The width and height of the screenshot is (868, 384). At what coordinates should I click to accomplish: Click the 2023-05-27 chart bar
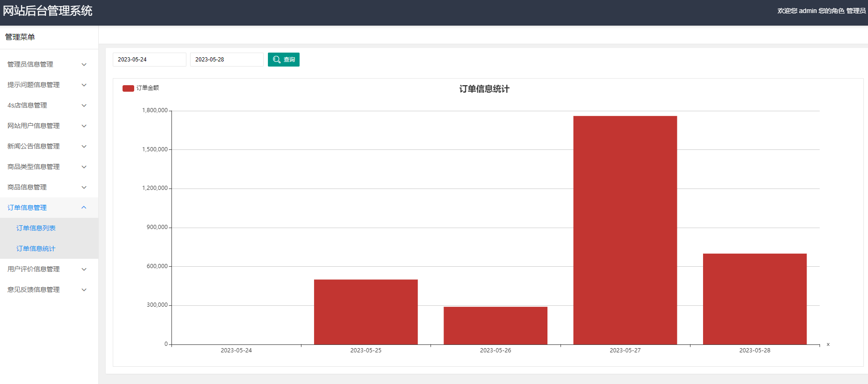(625, 230)
